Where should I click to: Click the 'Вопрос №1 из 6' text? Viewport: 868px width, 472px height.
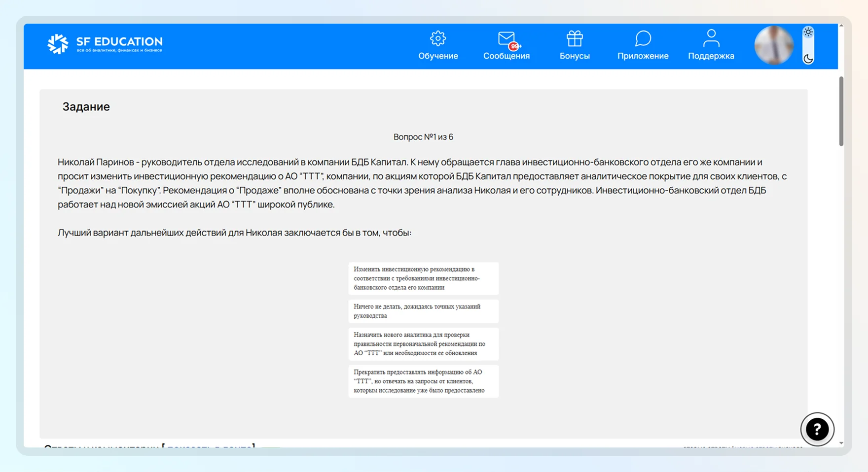click(423, 137)
